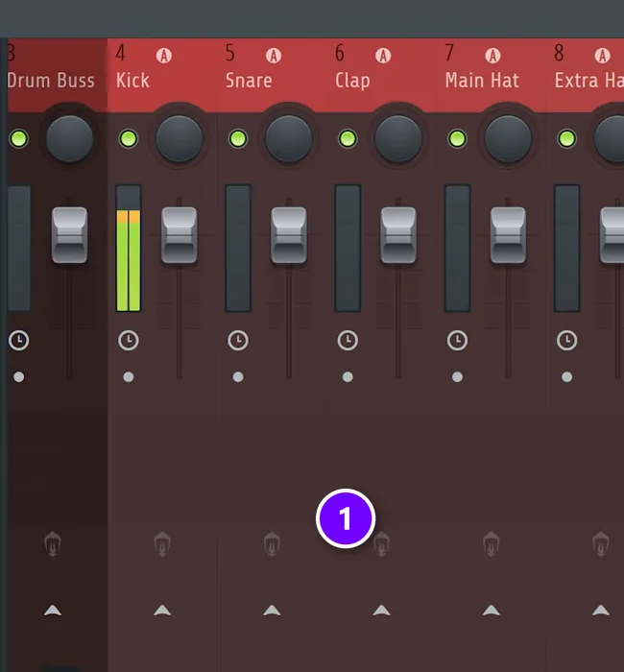Open Drum Buss latency clock icon
This screenshot has width=624, height=672.
point(19,340)
